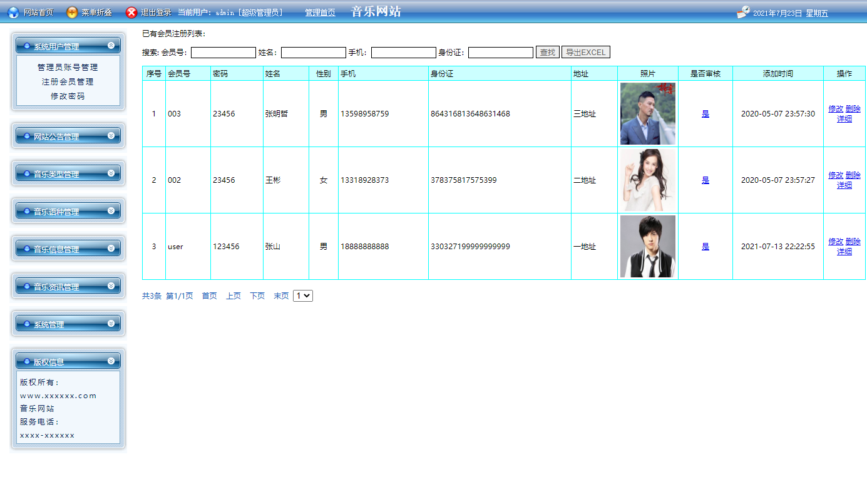Click the 修改 link for 张明哲
This screenshot has width=867, height=504.
(x=836, y=108)
